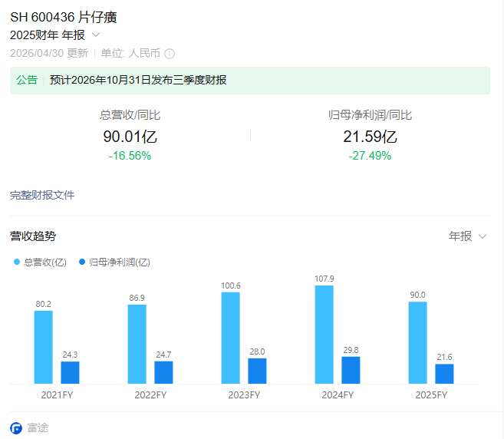Click the chevron next to 2025财年 年报
This screenshot has height=439, width=504.
point(96,35)
